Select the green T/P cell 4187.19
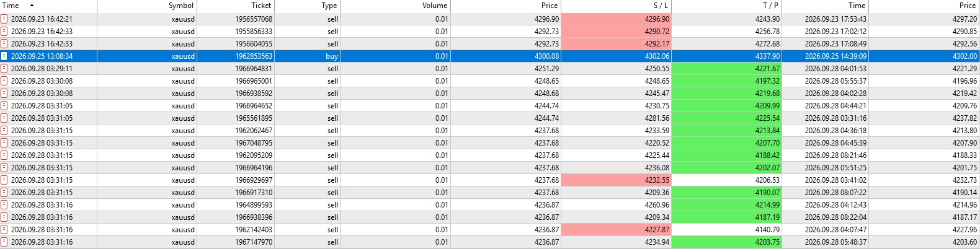The width and height of the screenshot is (980, 249). [726, 217]
